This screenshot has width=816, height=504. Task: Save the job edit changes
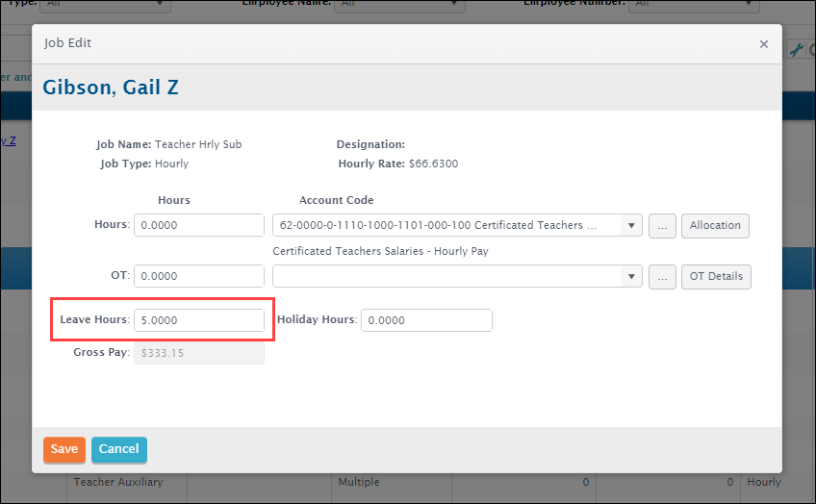64,449
